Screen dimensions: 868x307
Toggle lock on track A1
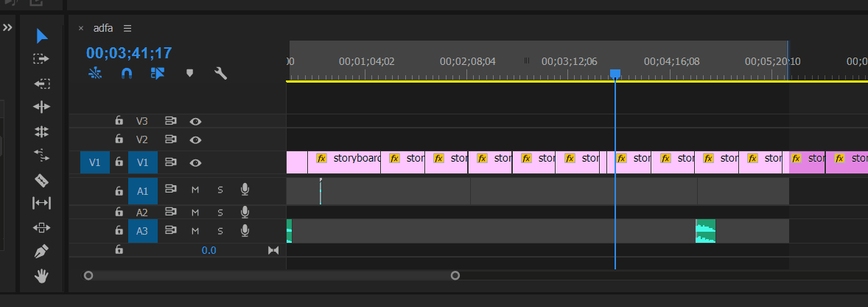click(119, 190)
